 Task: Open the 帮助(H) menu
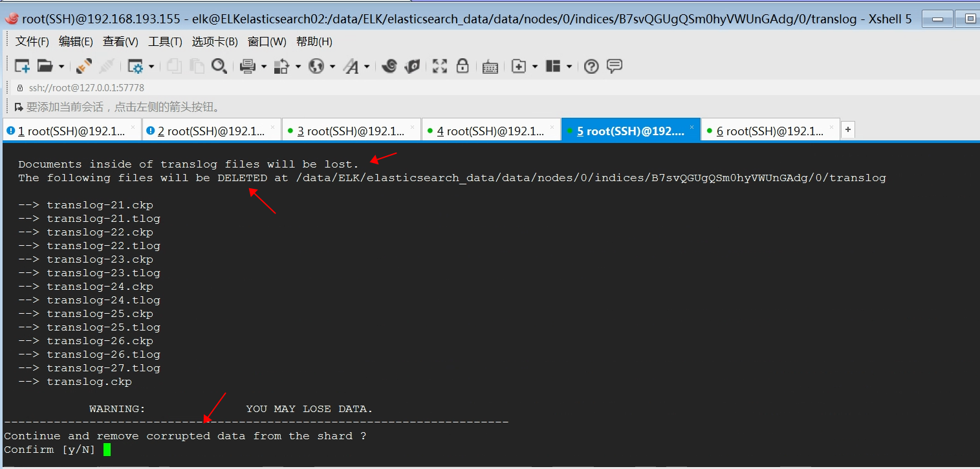[x=314, y=41]
